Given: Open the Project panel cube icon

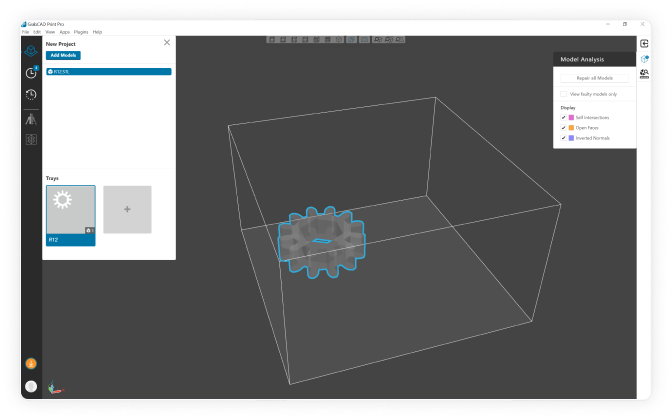Looking at the screenshot, I should point(31,50).
